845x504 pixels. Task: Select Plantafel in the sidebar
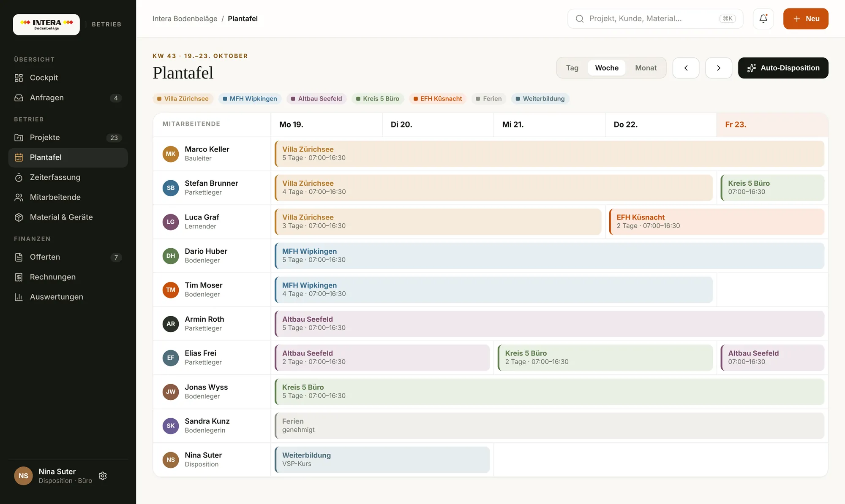(x=68, y=157)
